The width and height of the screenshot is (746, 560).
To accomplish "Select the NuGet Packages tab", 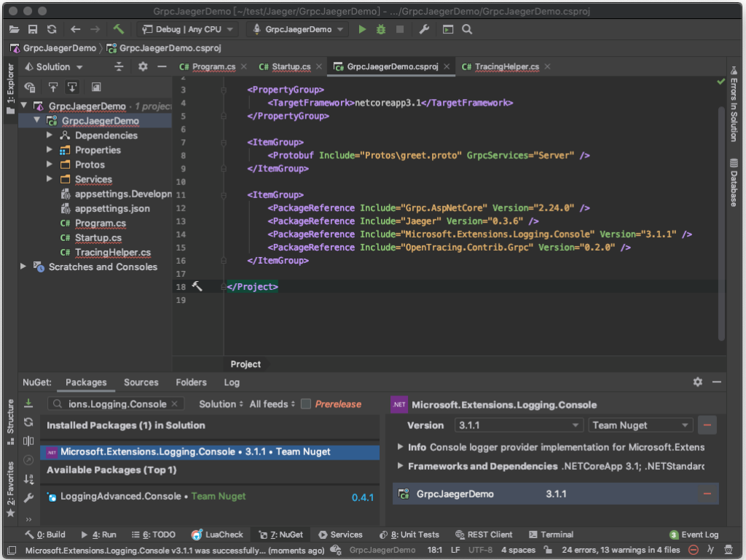I will coord(86,382).
